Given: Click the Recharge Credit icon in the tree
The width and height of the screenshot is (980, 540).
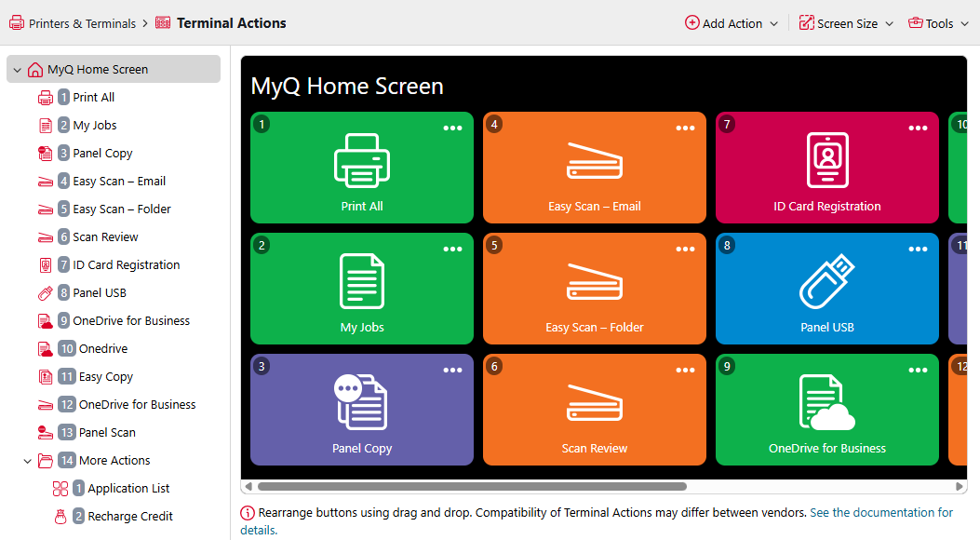Looking at the screenshot, I should click(x=60, y=516).
